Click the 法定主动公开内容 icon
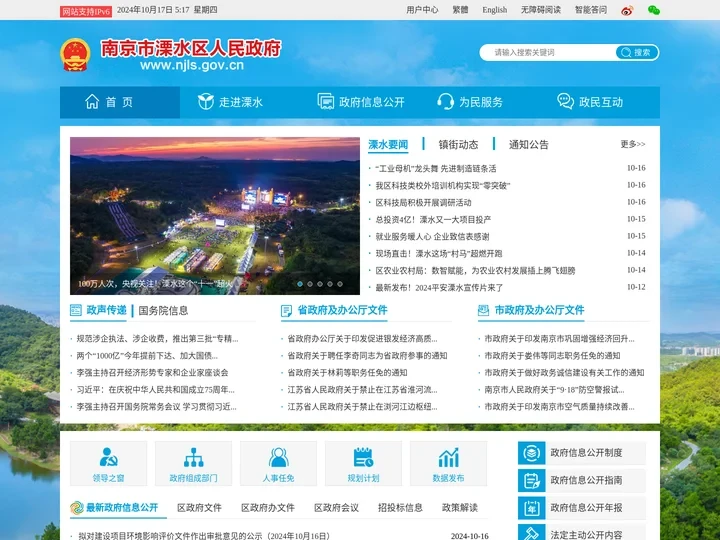 click(x=532, y=533)
